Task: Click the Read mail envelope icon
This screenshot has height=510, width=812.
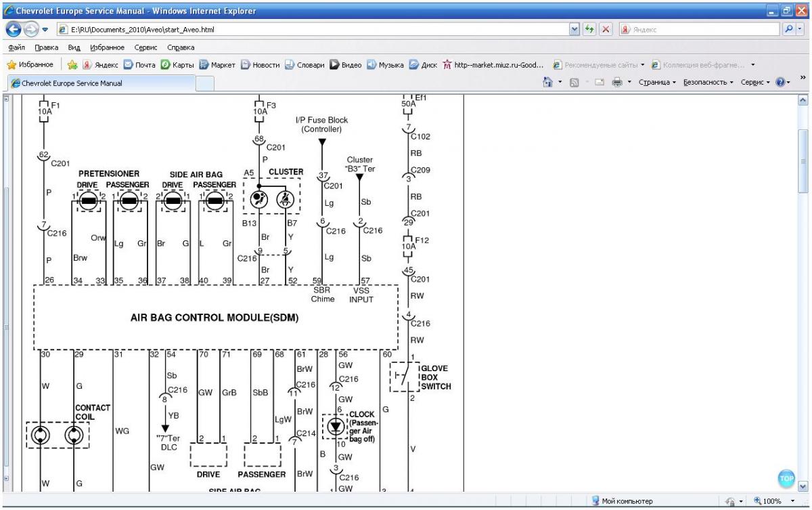Action: click(x=600, y=82)
